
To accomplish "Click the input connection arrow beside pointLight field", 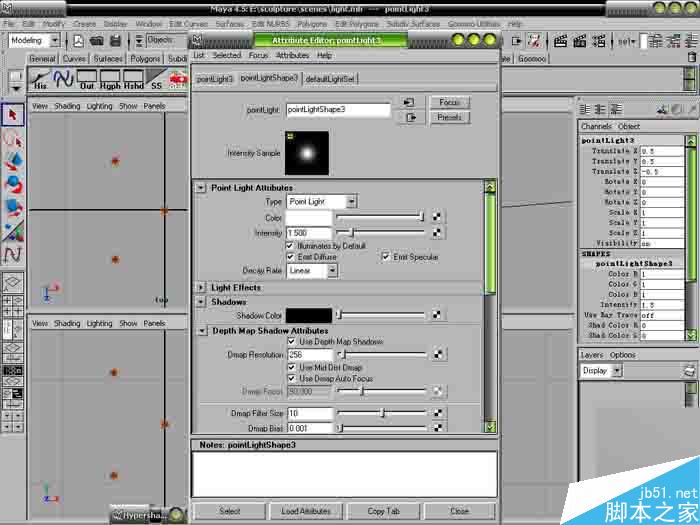I will coord(408,103).
